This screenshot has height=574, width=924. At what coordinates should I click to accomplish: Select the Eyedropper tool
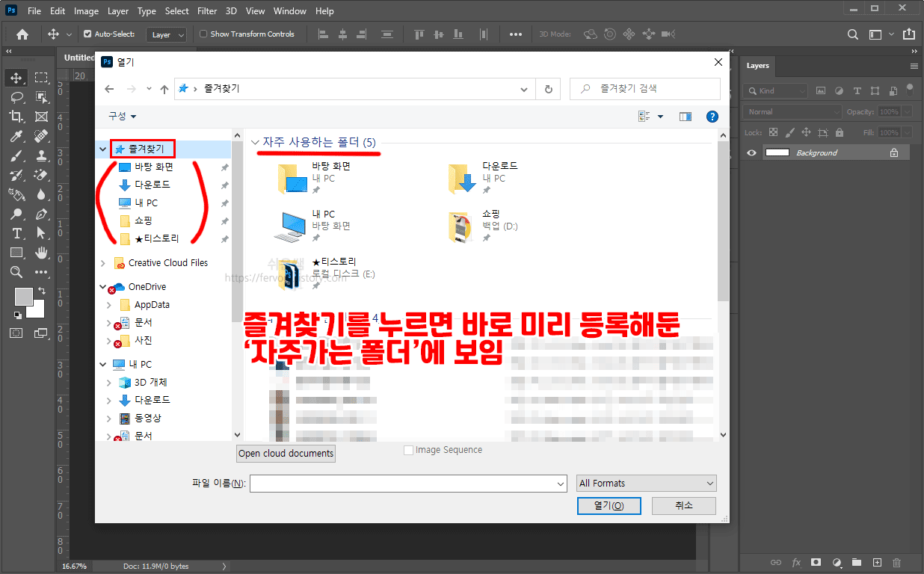tap(16, 136)
